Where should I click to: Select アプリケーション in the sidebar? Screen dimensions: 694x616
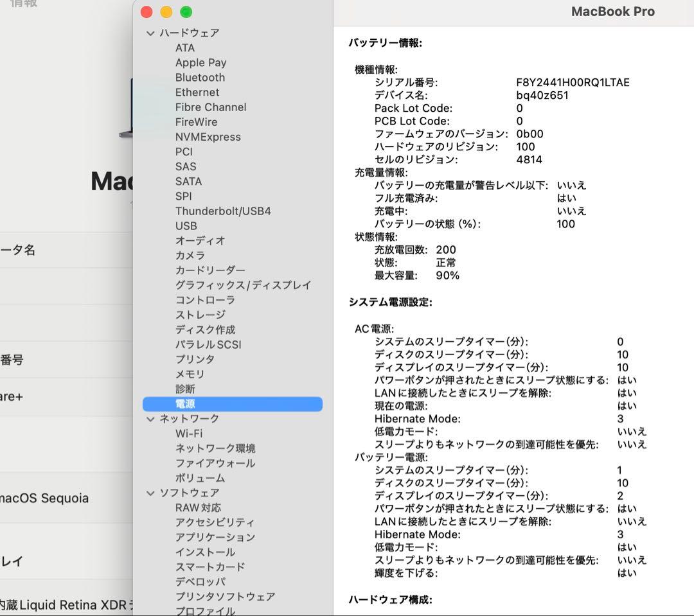click(x=215, y=538)
